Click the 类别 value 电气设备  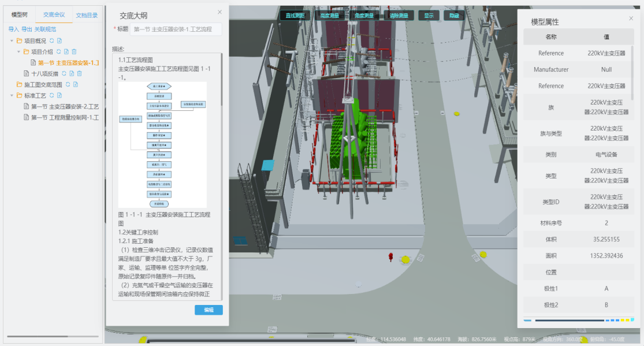[606, 154]
